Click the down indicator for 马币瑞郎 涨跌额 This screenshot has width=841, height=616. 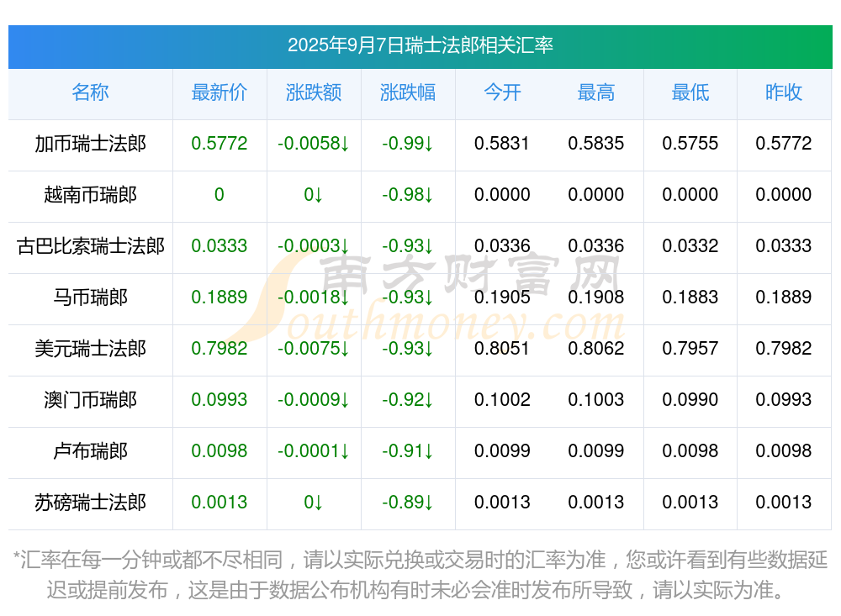pos(344,297)
